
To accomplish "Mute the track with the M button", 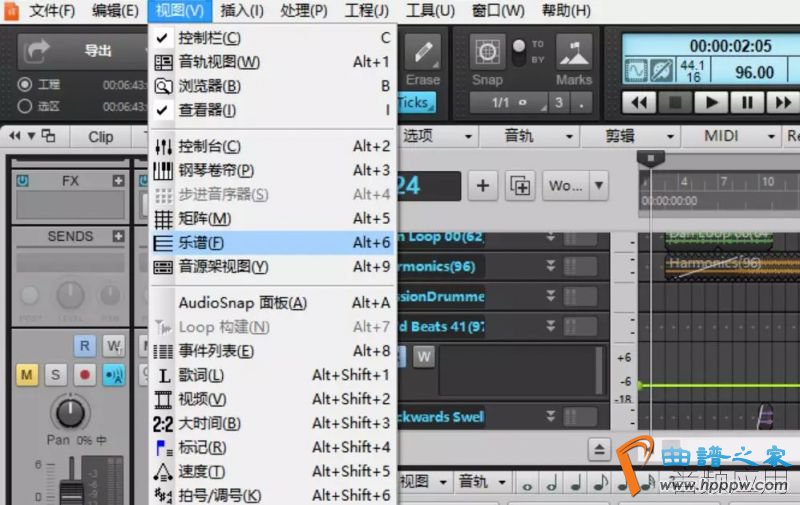I will (x=27, y=375).
